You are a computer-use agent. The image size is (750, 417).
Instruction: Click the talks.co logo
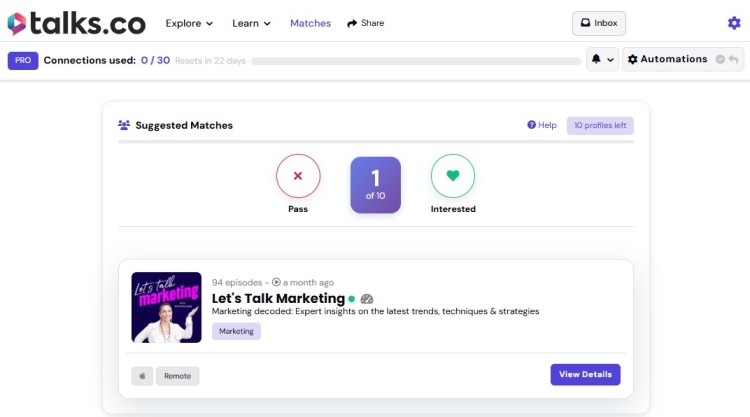tap(77, 23)
